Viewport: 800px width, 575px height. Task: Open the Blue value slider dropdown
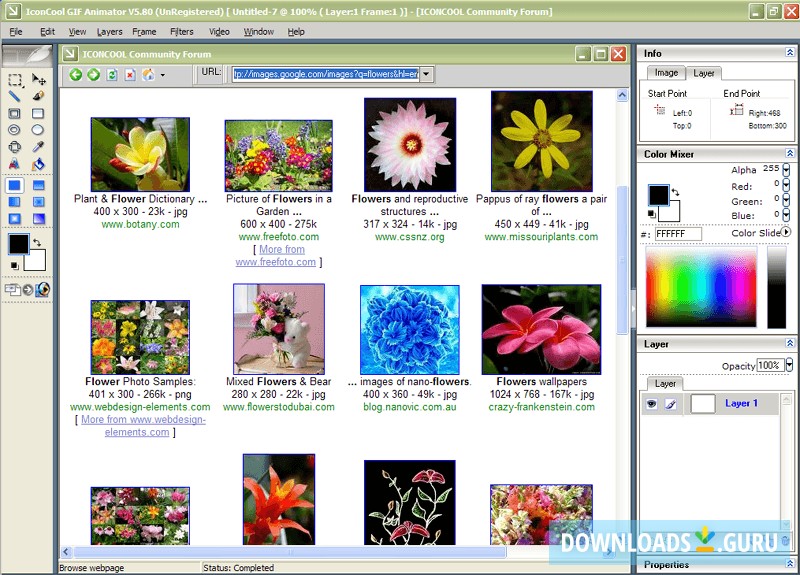786,215
